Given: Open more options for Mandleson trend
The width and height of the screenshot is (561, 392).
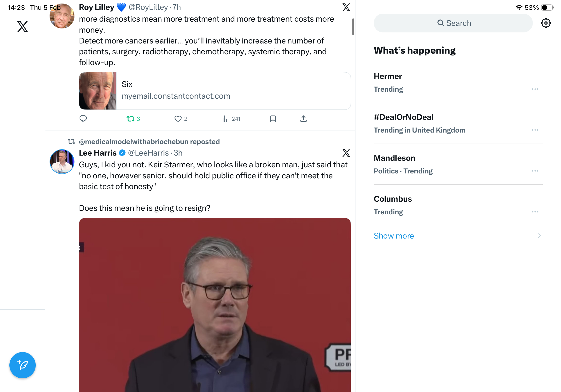Looking at the screenshot, I should coord(535,171).
